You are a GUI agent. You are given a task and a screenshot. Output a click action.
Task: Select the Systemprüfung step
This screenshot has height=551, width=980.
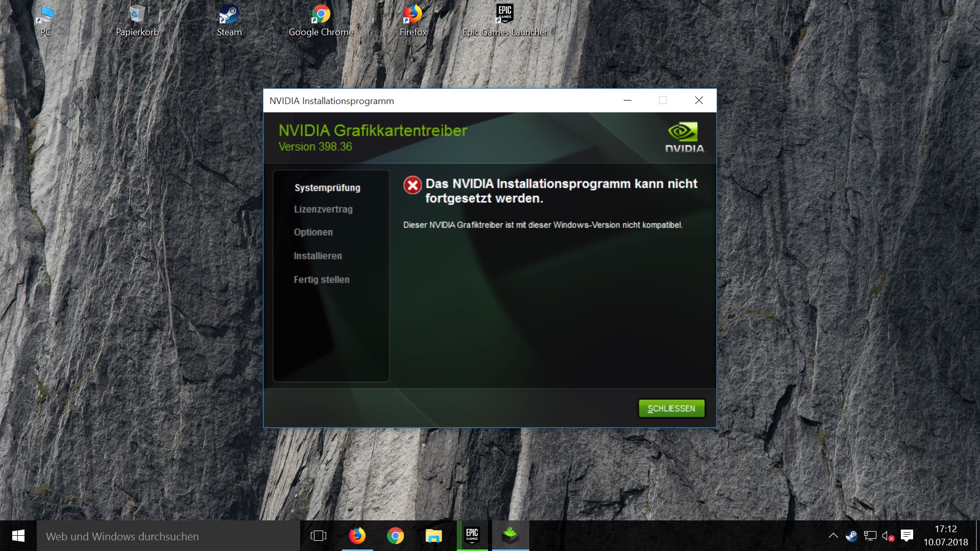pyautogui.click(x=327, y=188)
